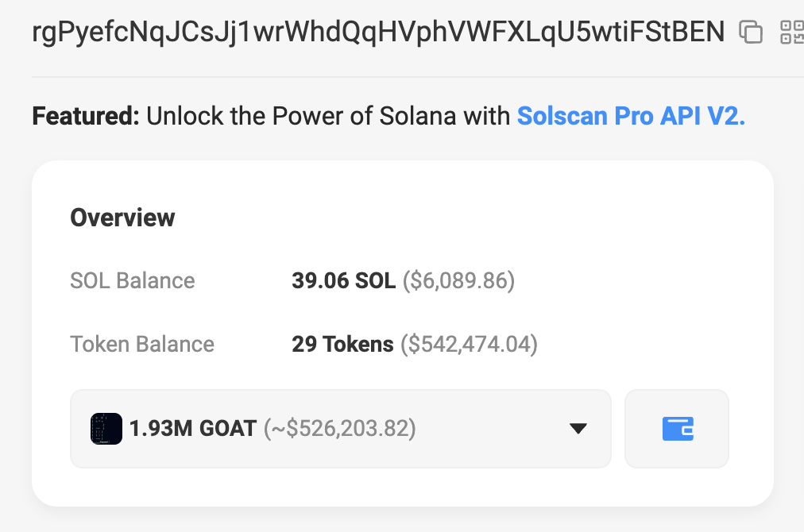Select the Overview heading
This screenshot has width=804, height=532.
point(122,218)
